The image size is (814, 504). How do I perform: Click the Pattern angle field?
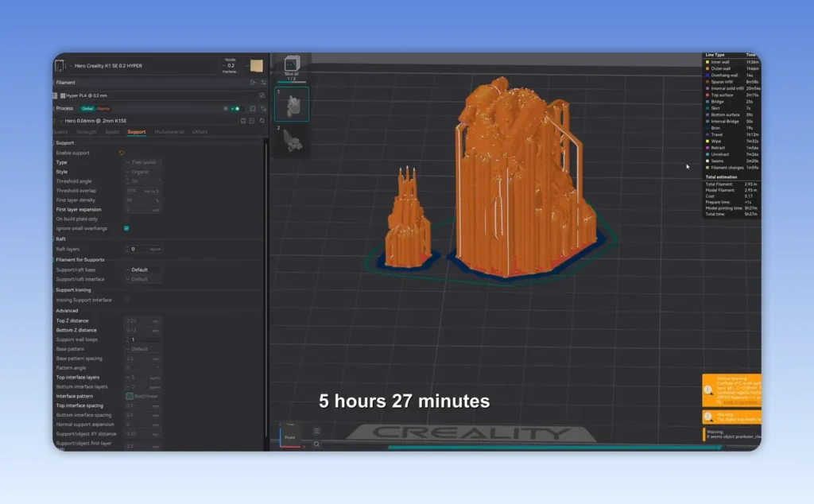(143, 368)
